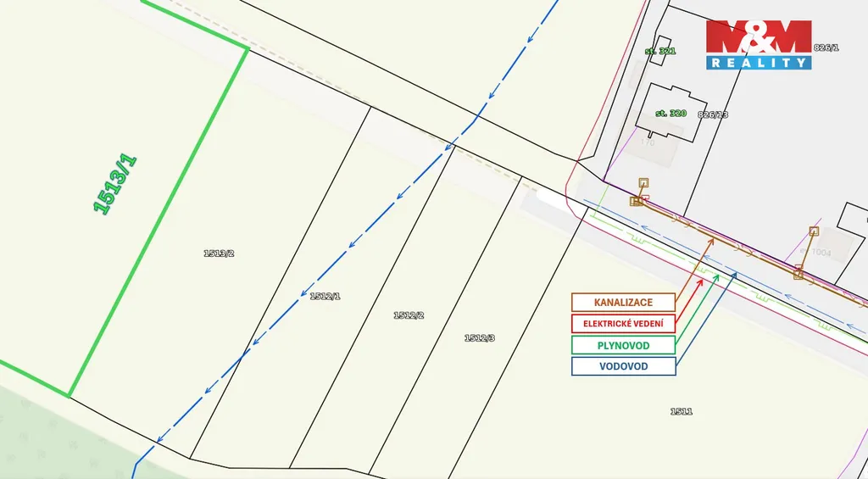This screenshot has width=868, height=479.
Task: Select the ELEKTRICKÉ VEDENÍ legend box
Action: click(x=623, y=323)
